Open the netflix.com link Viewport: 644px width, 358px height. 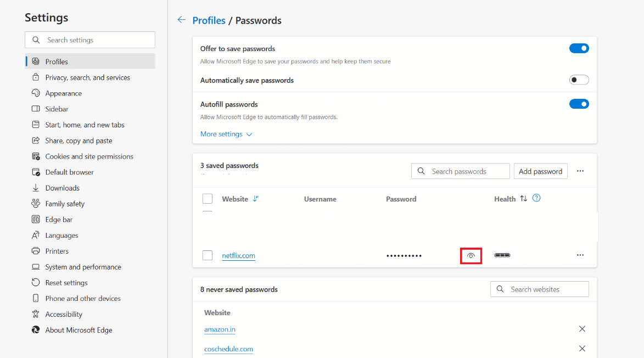pyautogui.click(x=239, y=255)
